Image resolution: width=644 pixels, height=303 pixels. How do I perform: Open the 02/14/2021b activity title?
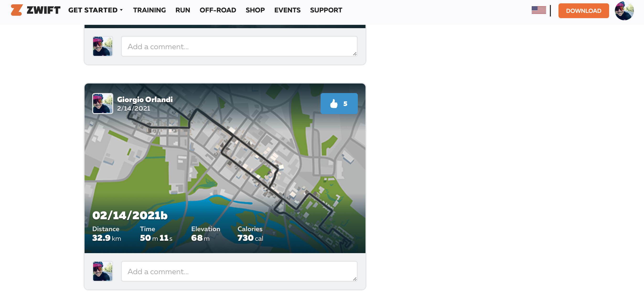(x=130, y=215)
